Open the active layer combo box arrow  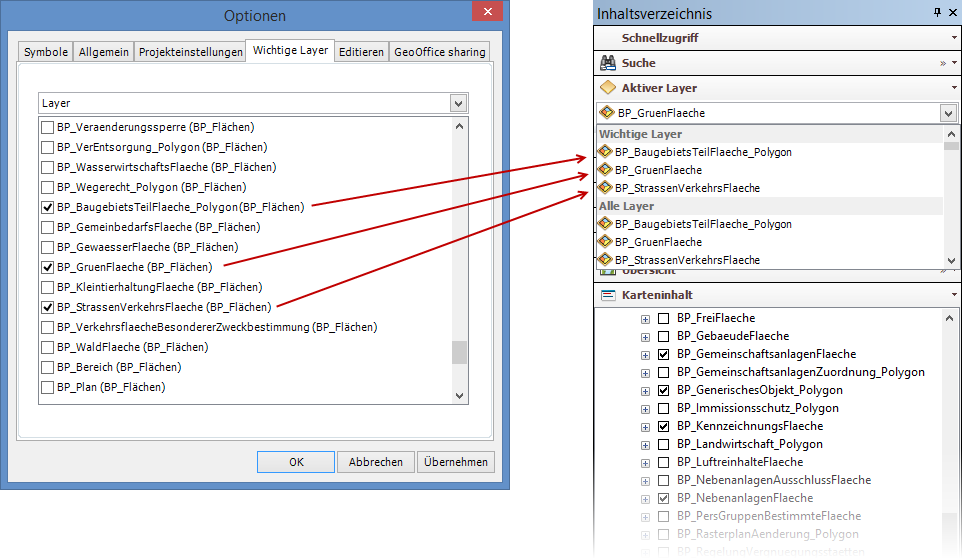(x=948, y=113)
